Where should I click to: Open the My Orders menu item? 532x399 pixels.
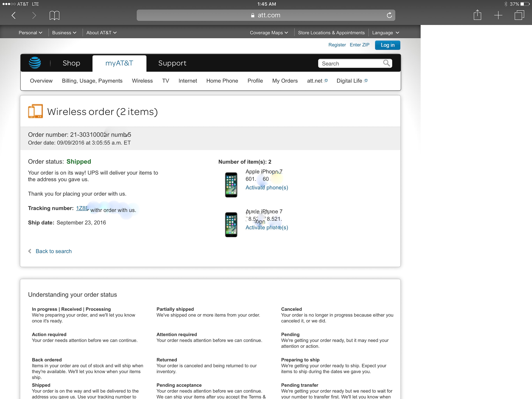[285, 81]
